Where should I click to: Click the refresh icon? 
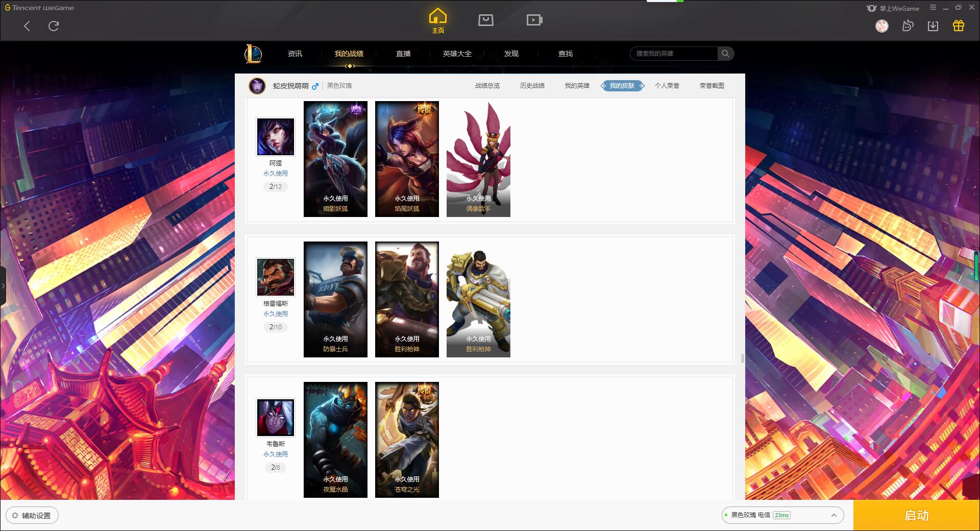coord(54,26)
